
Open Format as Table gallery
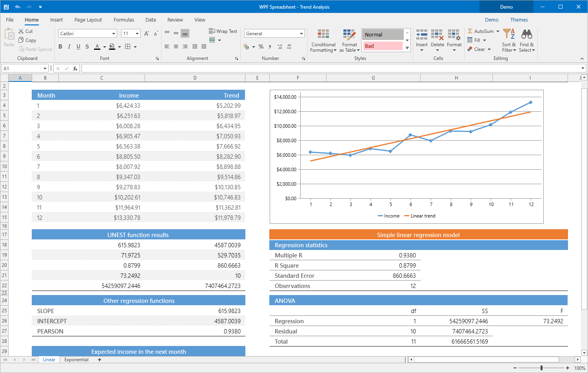point(349,35)
